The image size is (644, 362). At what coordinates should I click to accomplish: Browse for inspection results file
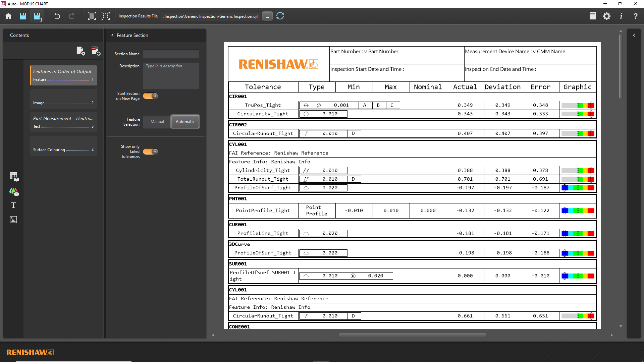pos(267,16)
